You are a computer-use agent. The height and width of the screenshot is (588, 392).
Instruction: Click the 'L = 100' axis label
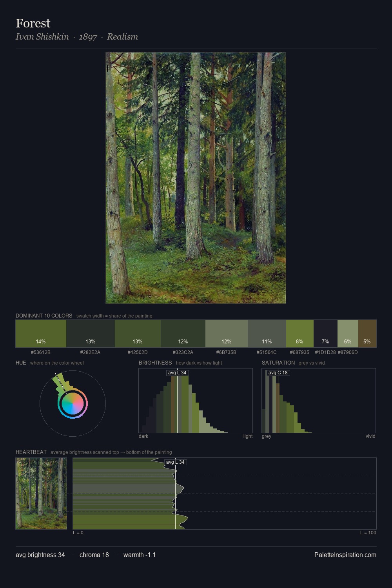click(368, 533)
